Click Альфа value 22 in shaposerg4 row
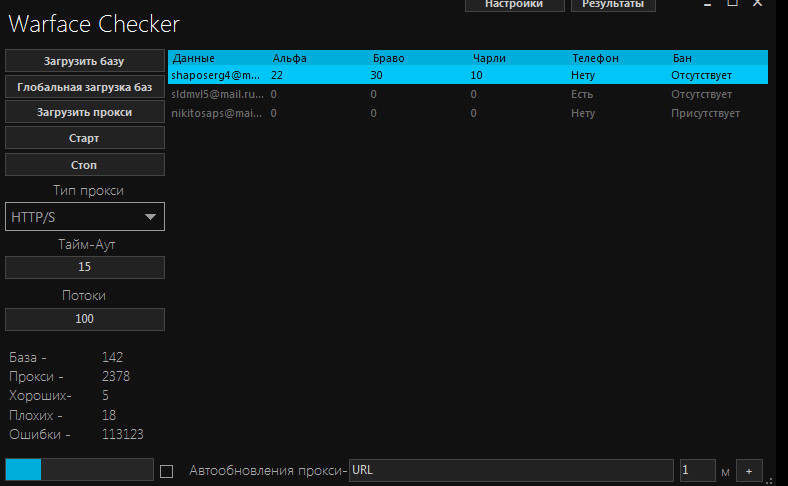 [277, 75]
